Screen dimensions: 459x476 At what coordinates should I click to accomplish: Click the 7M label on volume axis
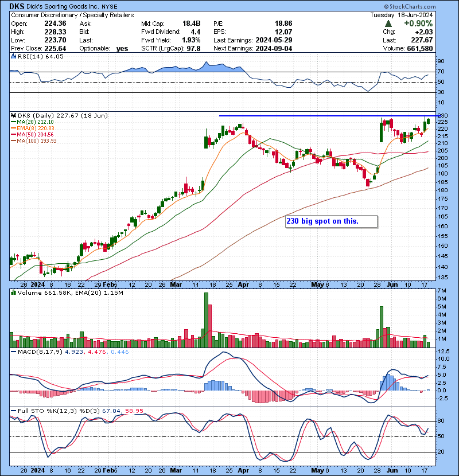(441, 291)
